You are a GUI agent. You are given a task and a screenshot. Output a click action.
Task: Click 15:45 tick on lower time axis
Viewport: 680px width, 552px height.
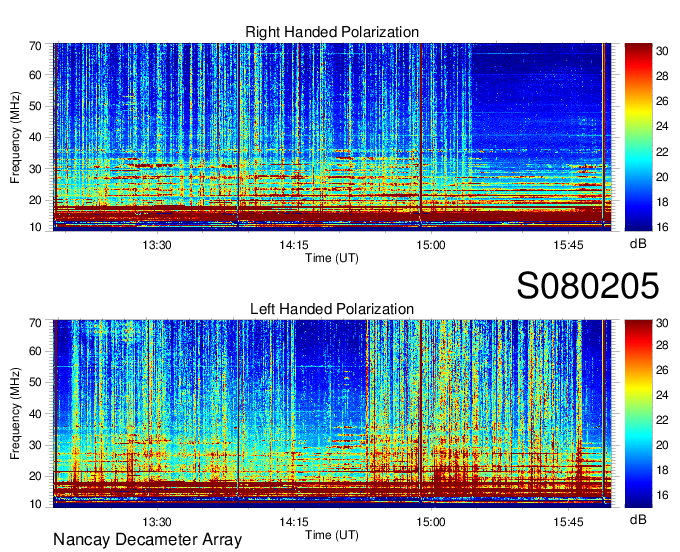click(568, 522)
